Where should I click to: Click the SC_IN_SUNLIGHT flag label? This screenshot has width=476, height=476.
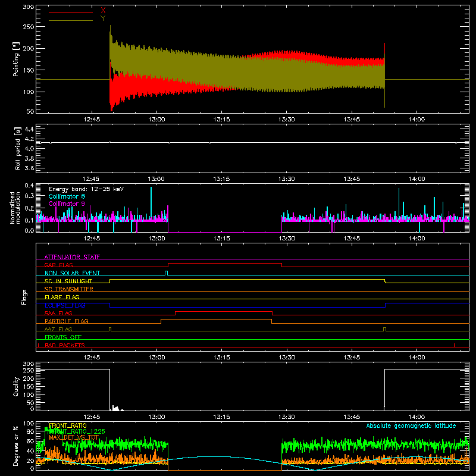(68, 281)
